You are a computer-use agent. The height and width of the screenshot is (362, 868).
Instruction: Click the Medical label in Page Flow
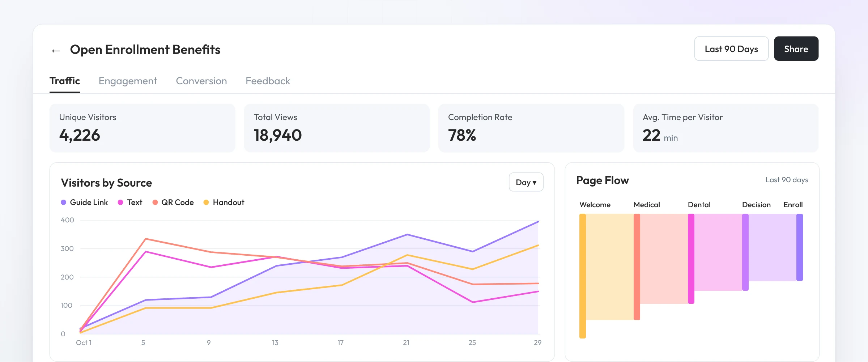coord(647,205)
